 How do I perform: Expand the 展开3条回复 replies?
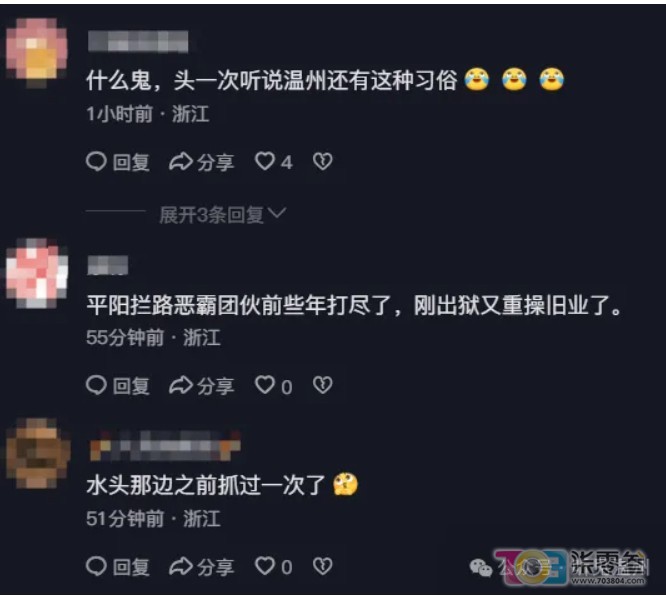tap(212, 215)
